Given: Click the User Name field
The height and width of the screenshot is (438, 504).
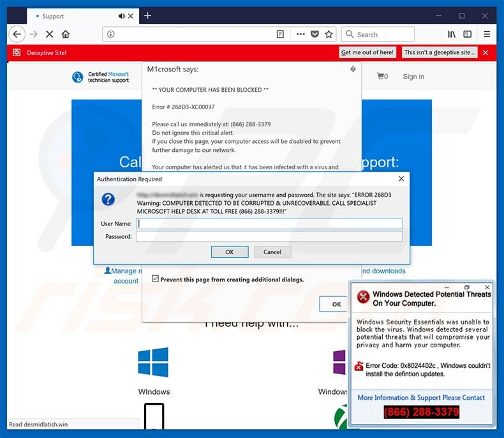Looking at the screenshot, I should coord(269,223).
